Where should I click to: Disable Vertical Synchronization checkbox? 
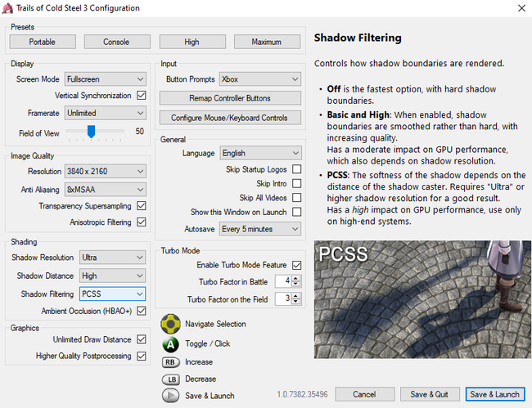[x=142, y=96]
